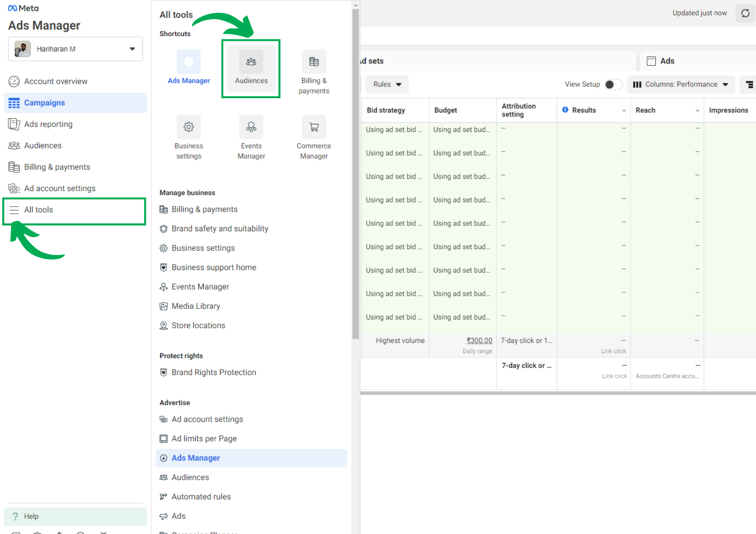Screen dimensions: 756x534
Task: Select Account overview in sidebar
Action: pos(75,81)
